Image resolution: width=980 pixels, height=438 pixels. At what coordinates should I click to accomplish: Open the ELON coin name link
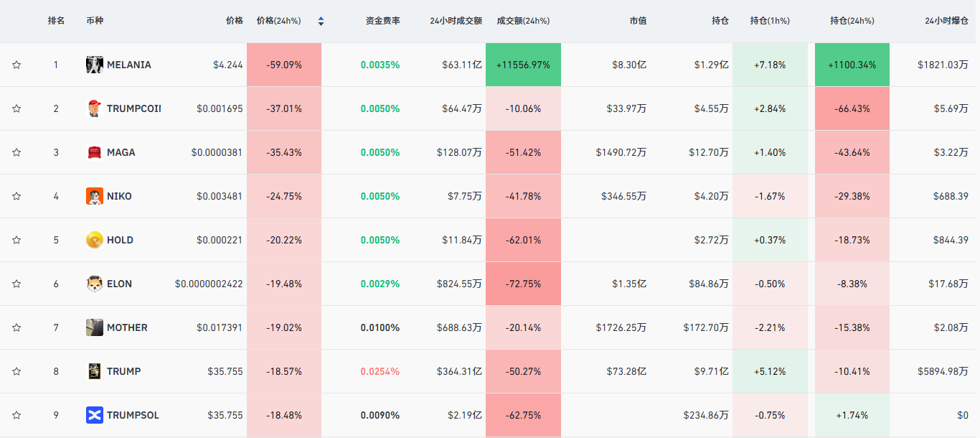[x=119, y=284]
